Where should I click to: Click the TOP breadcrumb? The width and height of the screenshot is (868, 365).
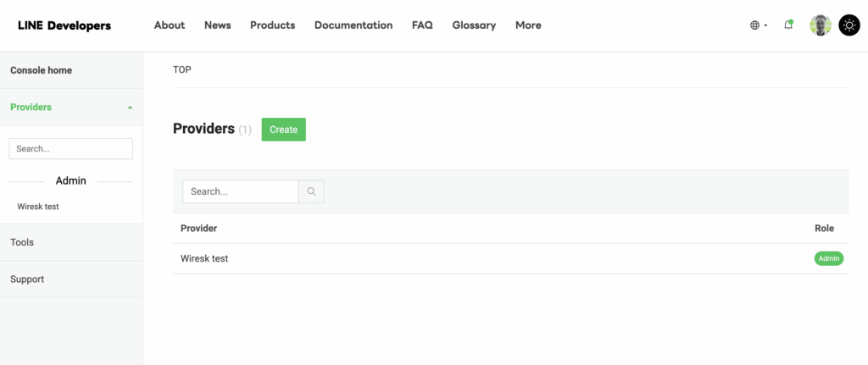tap(182, 69)
